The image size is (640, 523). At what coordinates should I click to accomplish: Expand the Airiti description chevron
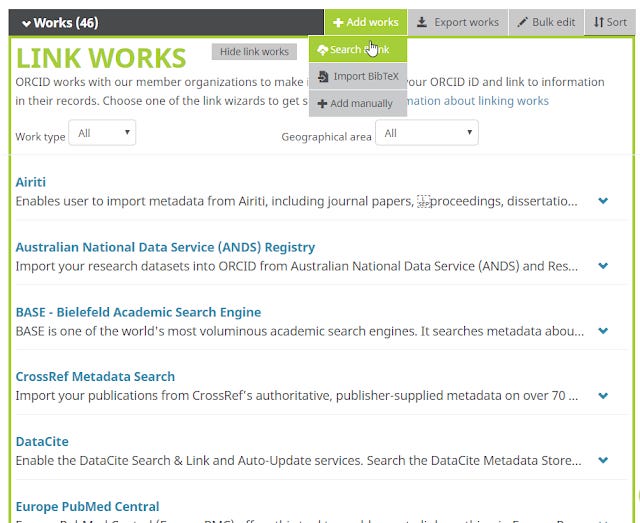tap(603, 200)
